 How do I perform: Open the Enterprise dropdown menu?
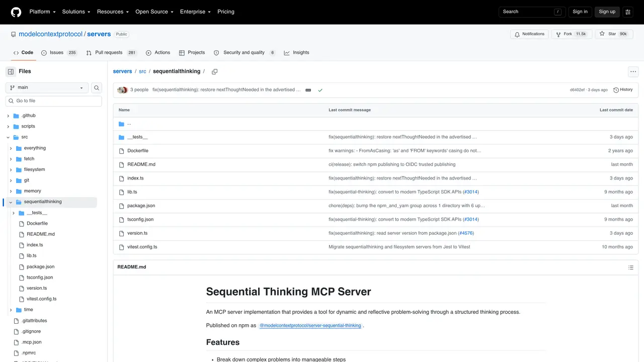tap(196, 12)
